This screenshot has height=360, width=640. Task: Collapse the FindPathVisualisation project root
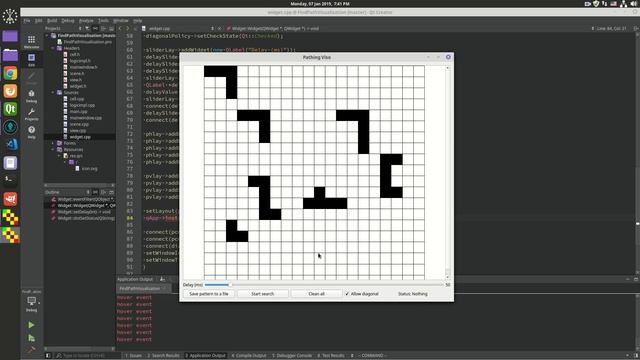(x=47, y=36)
